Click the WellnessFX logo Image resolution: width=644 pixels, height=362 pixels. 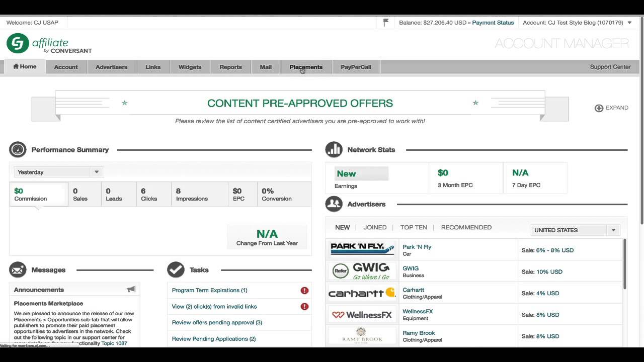361,315
